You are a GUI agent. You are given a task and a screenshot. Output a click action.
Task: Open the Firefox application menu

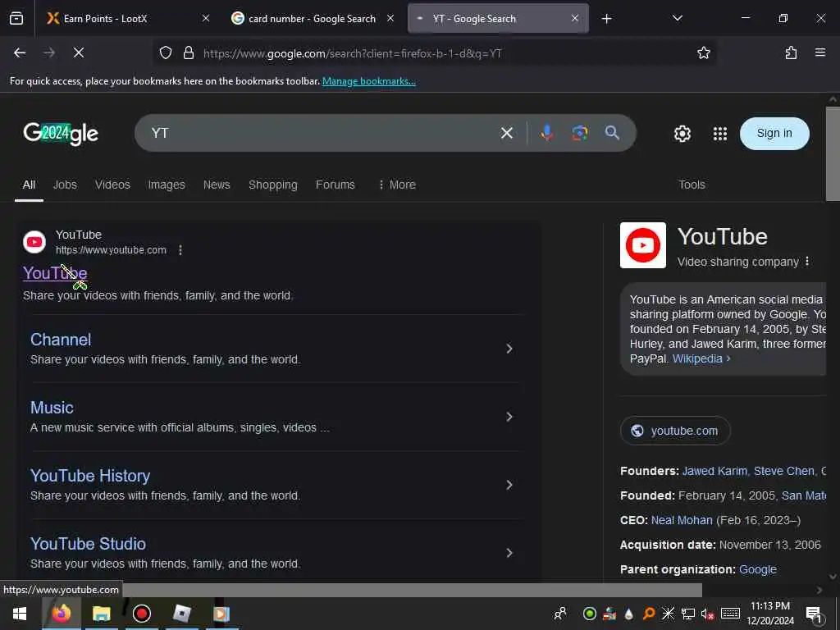(x=820, y=52)
